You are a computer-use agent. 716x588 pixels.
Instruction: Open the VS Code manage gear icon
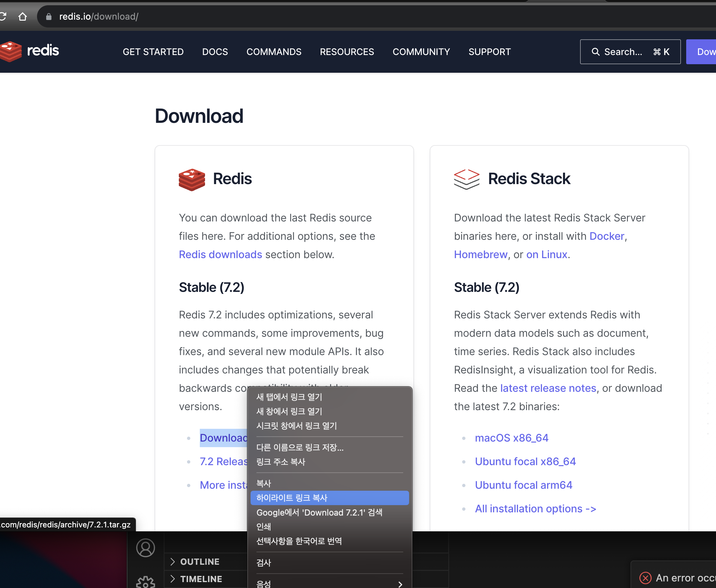click(146, 582)
